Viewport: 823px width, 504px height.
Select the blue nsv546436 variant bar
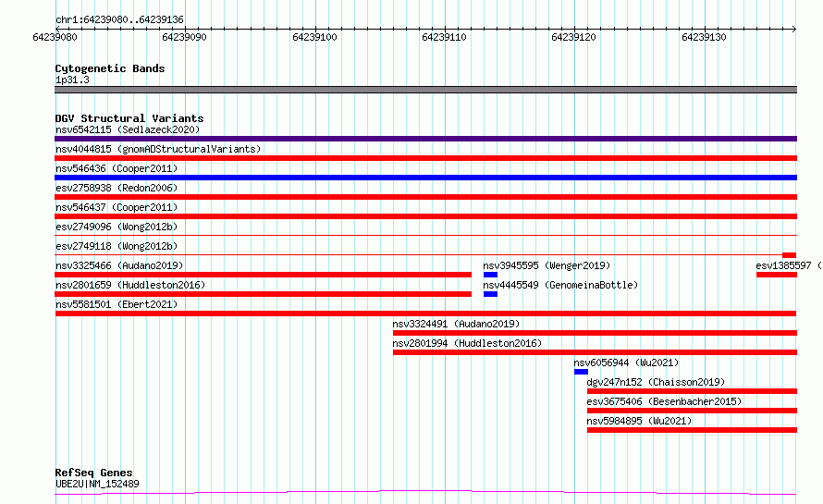425,178
